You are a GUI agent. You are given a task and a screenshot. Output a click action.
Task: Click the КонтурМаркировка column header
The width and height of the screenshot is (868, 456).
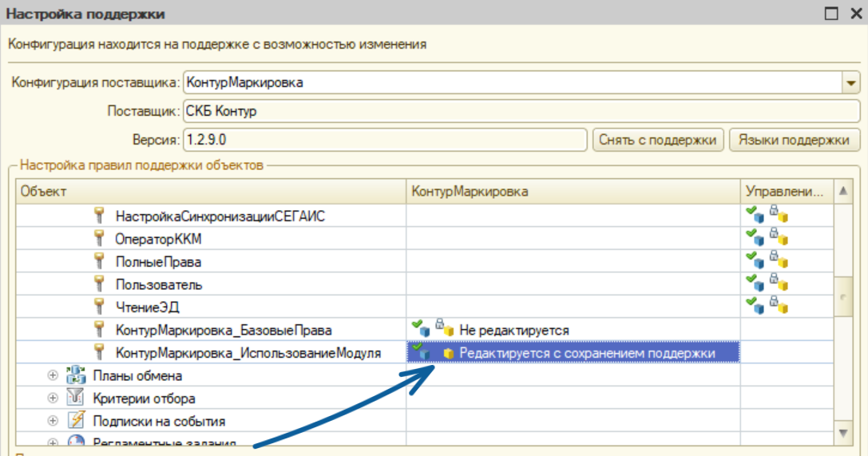(573, 191)
